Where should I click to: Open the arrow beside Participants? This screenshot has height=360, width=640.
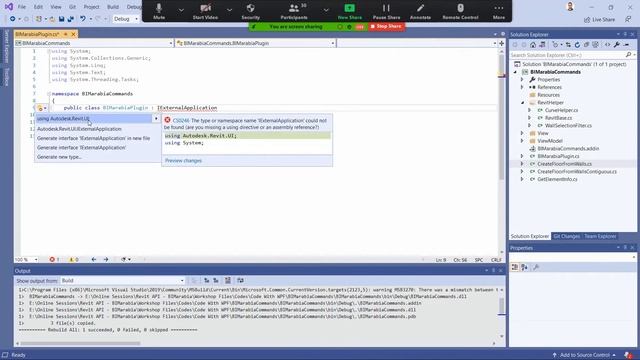(x=326, y=10)
